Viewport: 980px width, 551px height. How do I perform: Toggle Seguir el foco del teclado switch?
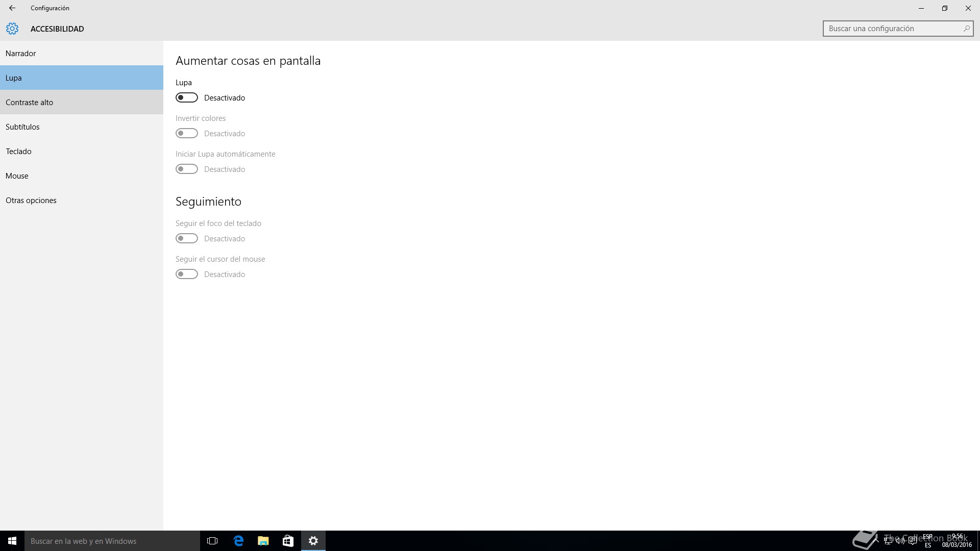click(x=187, y=238)
